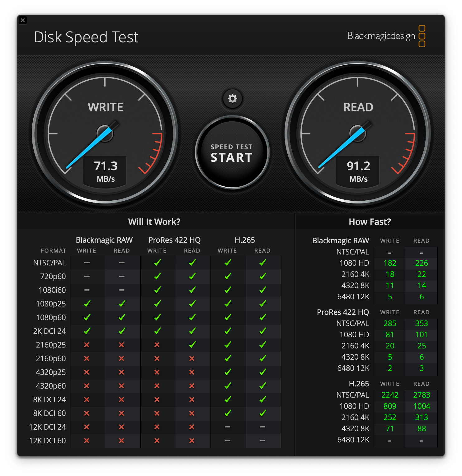Select Blackmagic RAW 1080 HD write value 182

pyautogui.click(x=390, y=263)
